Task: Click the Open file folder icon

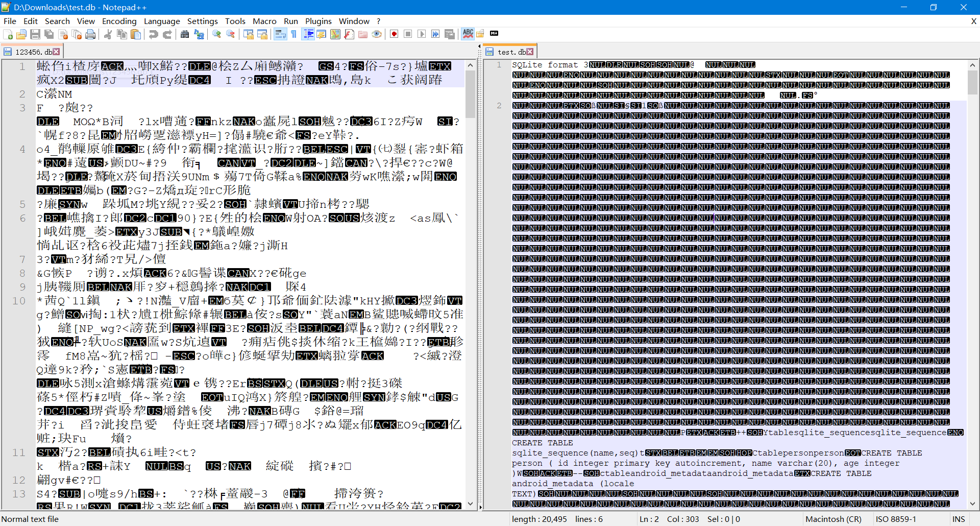Action: (21, 34)
